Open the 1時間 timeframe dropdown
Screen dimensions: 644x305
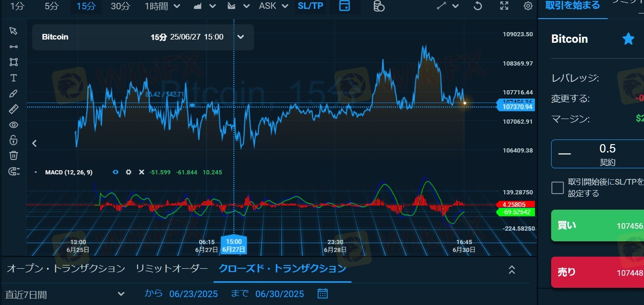click(163, 6)
